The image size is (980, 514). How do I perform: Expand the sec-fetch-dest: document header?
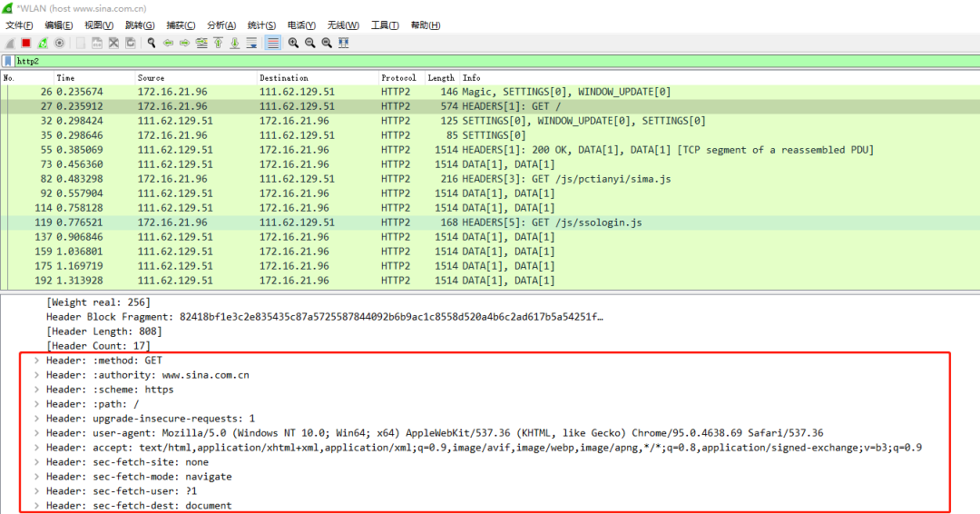(36, 506)
